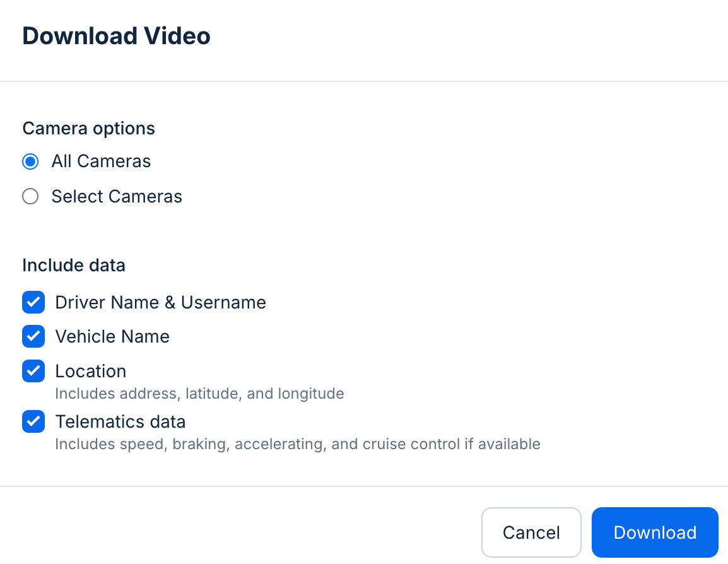Image resolution: width=728 pixels, height=564 pixels.
Task: Select the All Cameras radio button
Action: (30, 162)
